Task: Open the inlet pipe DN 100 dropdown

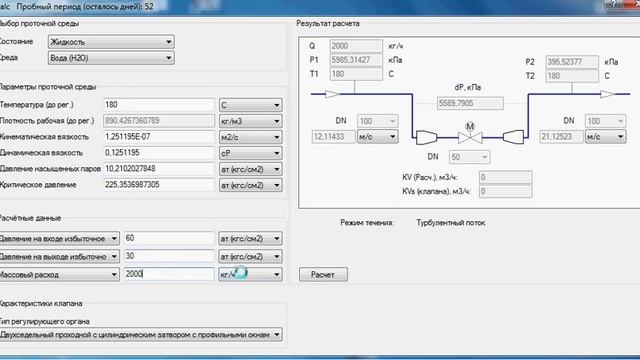Action: tap(377, 121)
